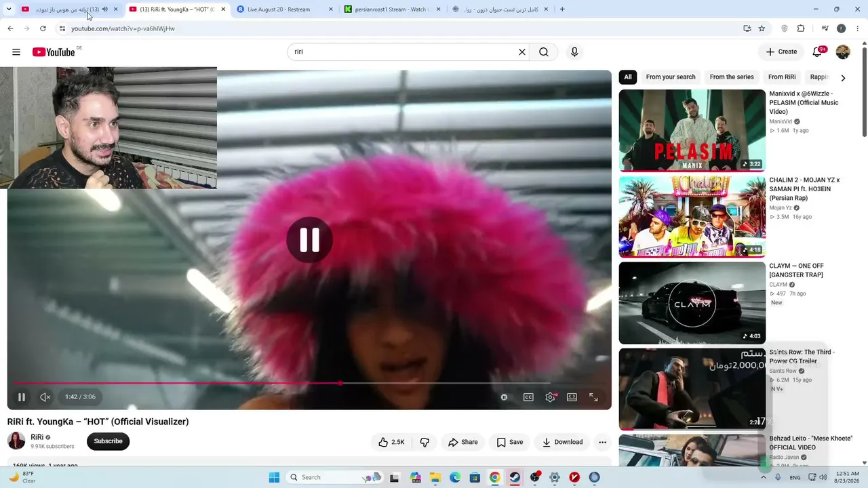Open the Windows Start menu

tap(274, 477)
